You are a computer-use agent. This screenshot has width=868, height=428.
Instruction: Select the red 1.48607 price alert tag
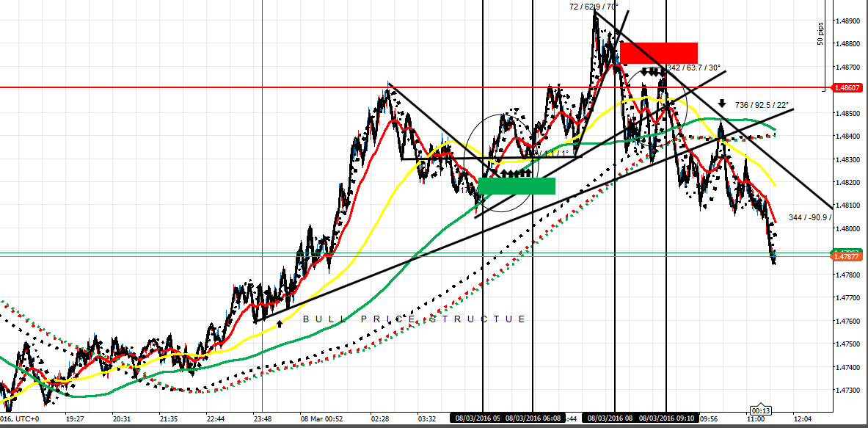click(849, 87)
